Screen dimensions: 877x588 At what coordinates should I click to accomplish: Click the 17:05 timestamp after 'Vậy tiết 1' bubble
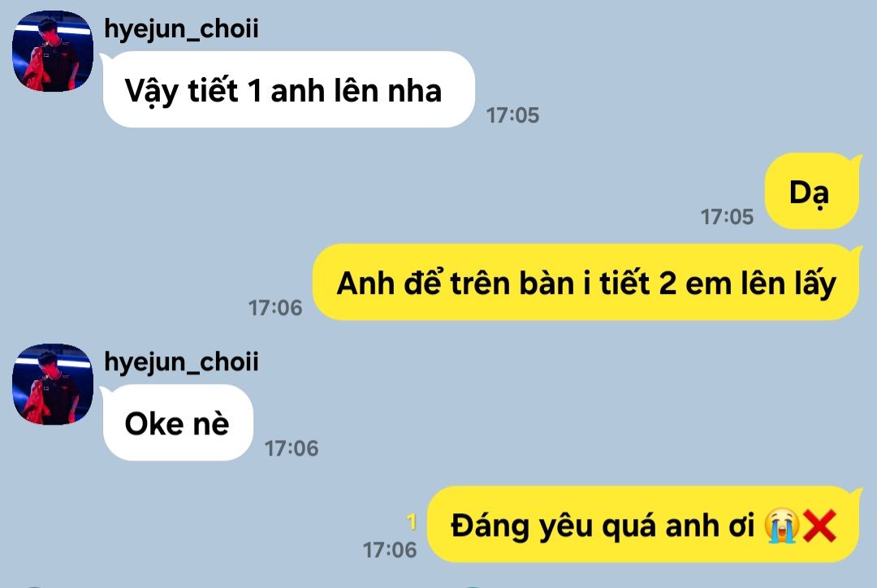click(512, 115)
